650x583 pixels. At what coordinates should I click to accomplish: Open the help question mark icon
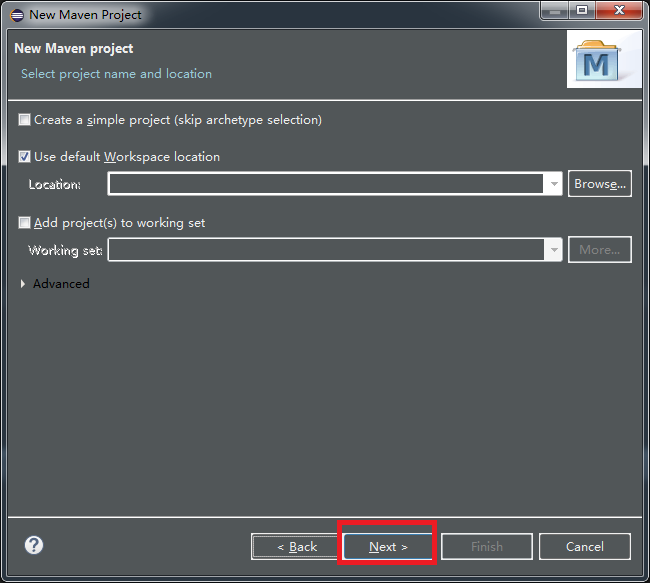tap(34, 545)
